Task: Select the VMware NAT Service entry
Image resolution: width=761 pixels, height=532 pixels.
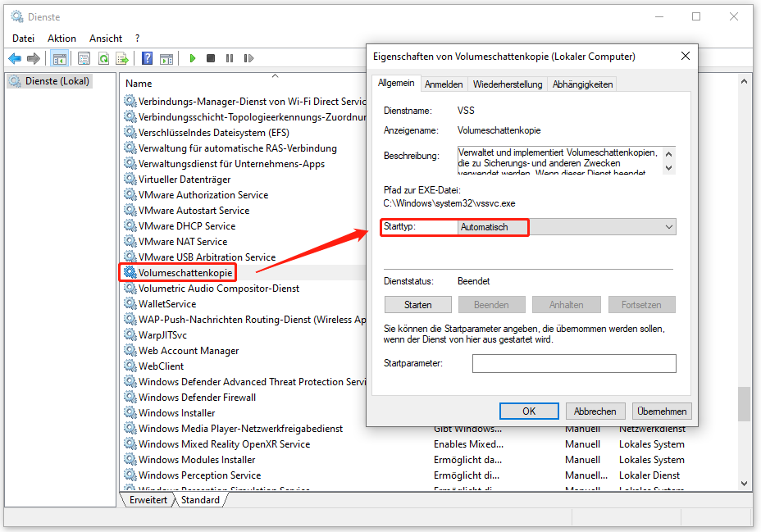Action: [182, 242]
